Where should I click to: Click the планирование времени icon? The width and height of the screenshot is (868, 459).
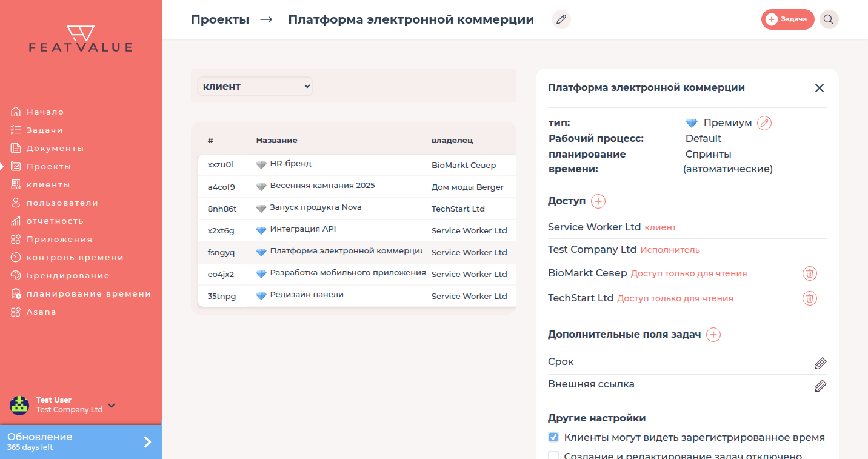tap(16, 293)
